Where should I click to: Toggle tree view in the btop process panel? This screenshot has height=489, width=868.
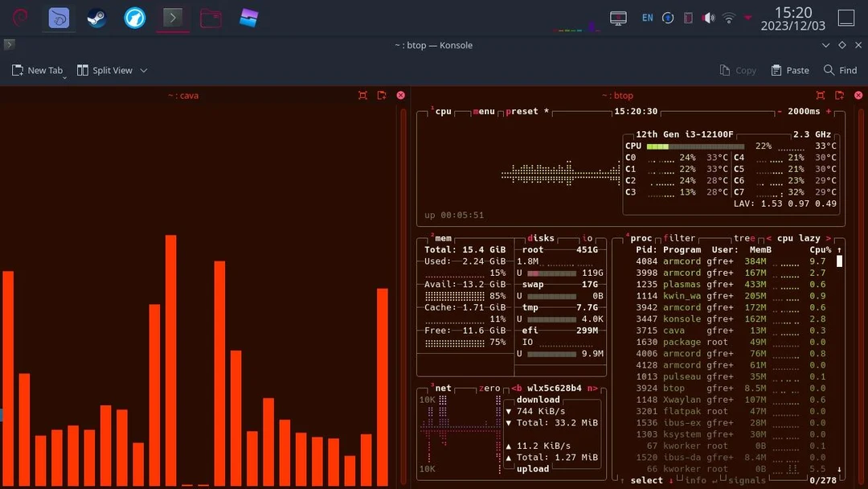[743, 238]
